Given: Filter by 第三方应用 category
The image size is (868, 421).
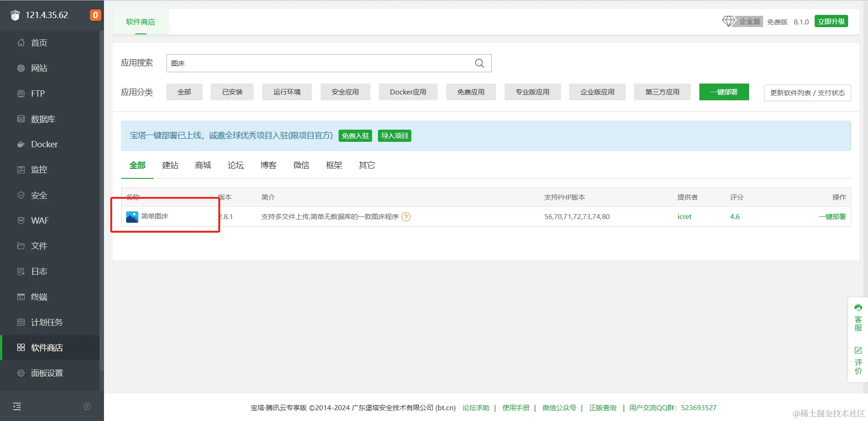Looking at the screenshot, I should [x=662, y=92].
